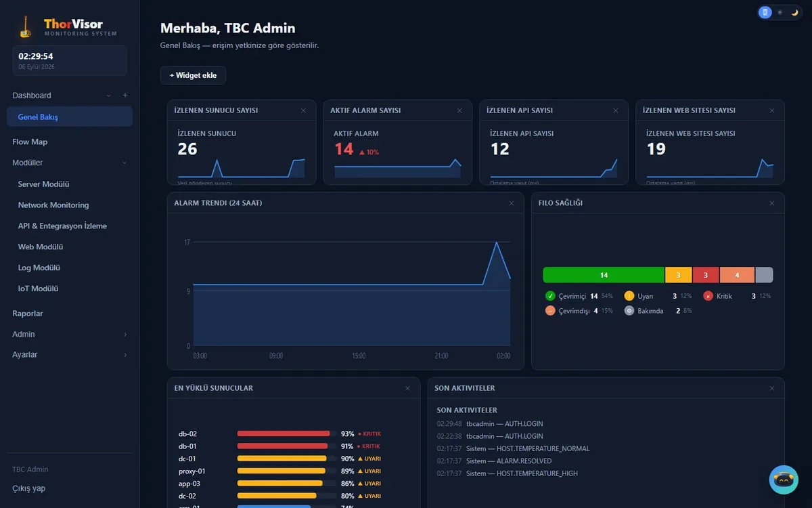812x508 pixels.
Task: Click the green 14 segment of fleet bar
Action: coord(604,275)
